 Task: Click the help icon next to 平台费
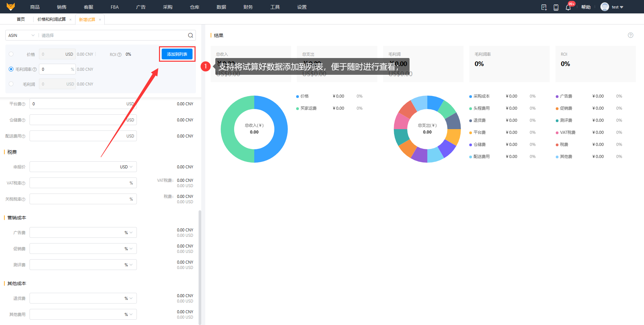tap(23, 104)
